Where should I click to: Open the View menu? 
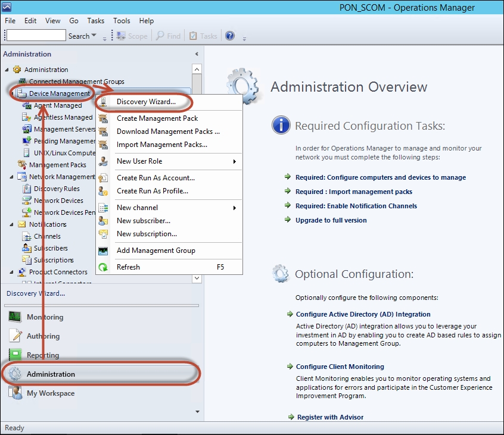[52, 21]
